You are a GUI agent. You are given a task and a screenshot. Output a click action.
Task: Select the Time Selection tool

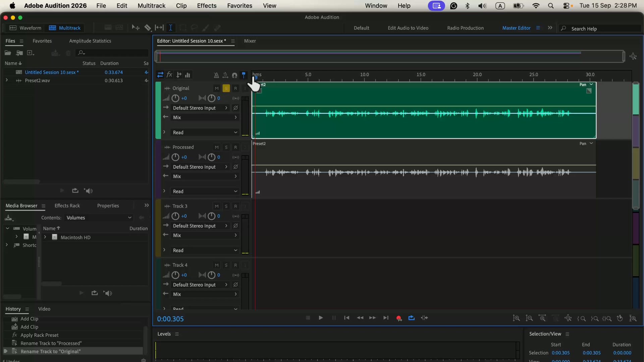tap(170, 28)
